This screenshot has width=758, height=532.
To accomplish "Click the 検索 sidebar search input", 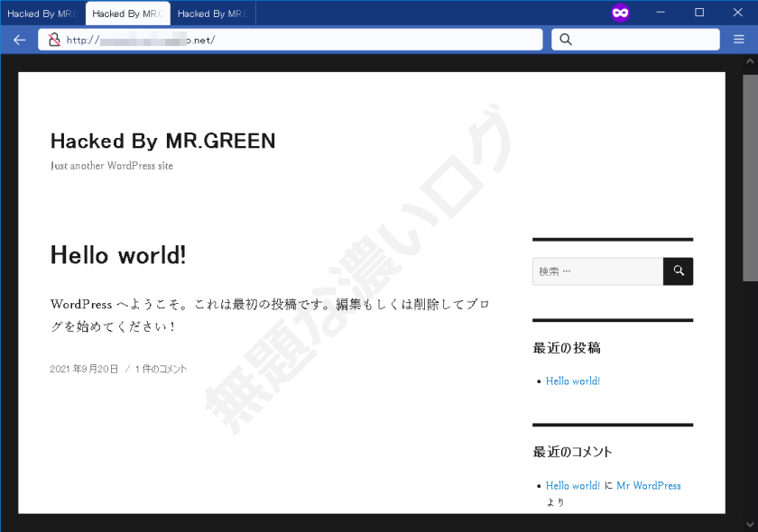I will tap(598, 271).
